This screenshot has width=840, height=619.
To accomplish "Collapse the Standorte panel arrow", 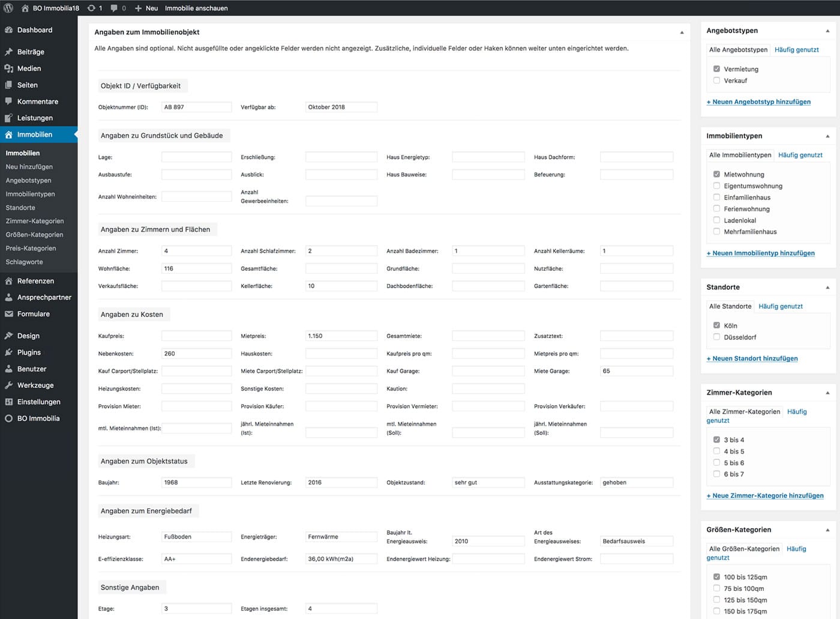I will [x=827, y=288].
